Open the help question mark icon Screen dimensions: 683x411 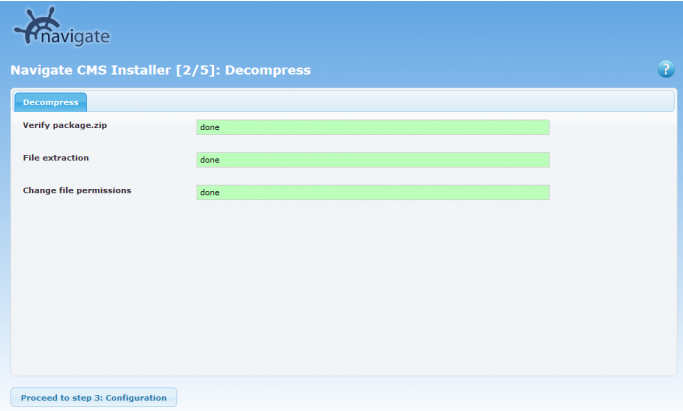click(x=666, y=69)
